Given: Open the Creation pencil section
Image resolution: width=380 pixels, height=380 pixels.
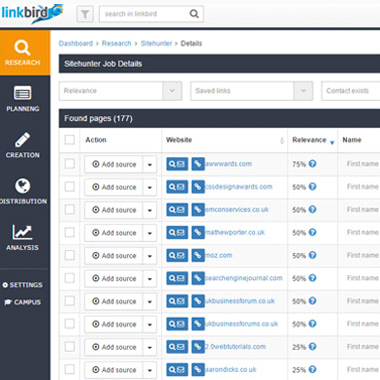Looking at the screenshot, I should (23, 145).
